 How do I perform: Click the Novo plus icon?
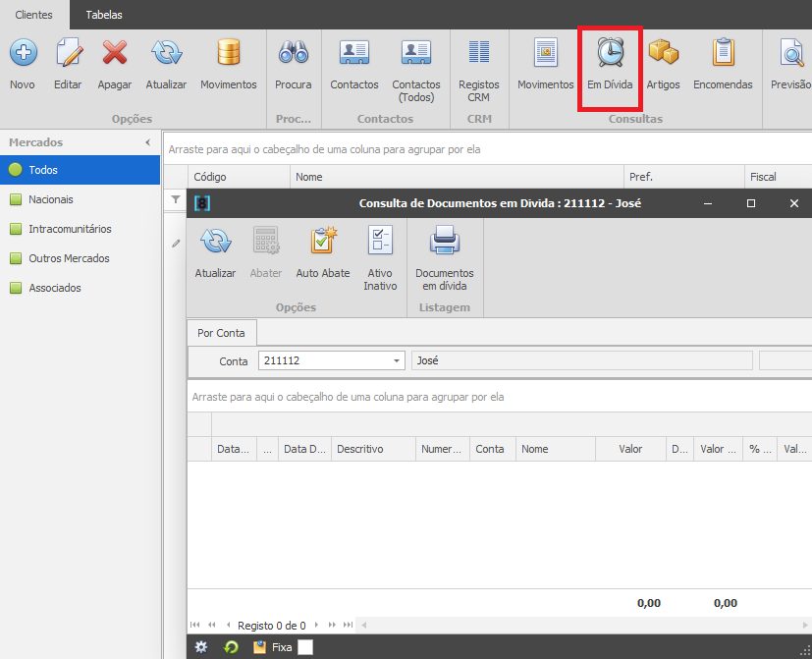click(24, 53)
